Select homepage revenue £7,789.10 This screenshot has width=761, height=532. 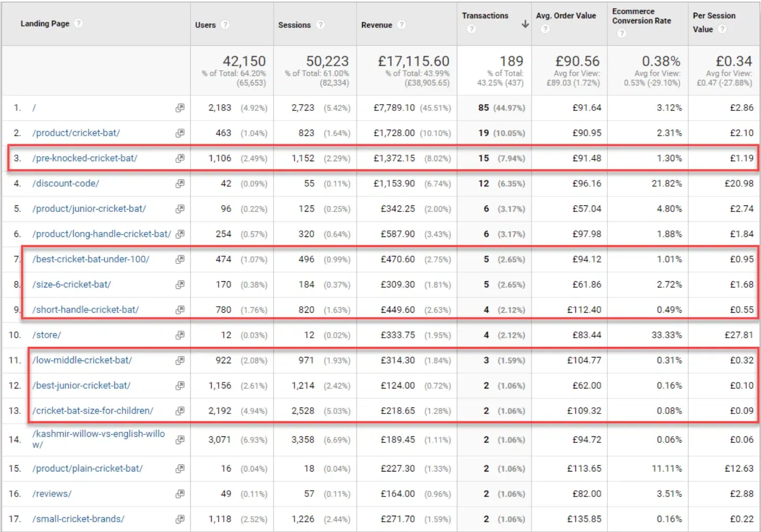click(394, 108)
